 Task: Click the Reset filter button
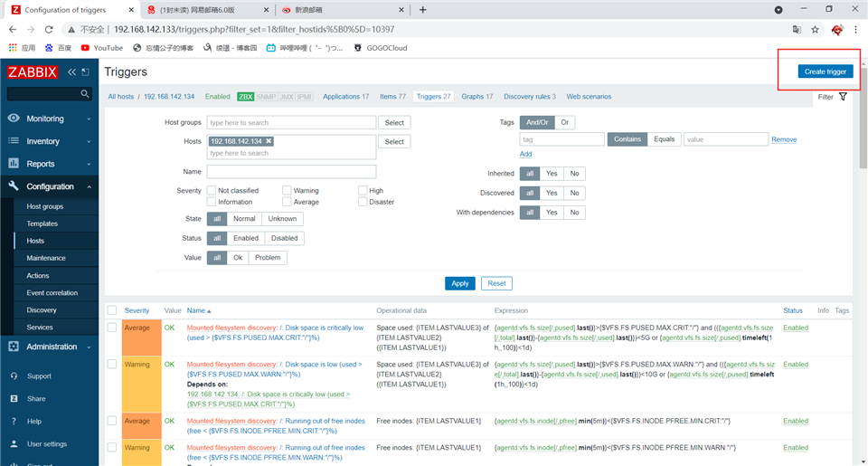[x=496, y=283]
